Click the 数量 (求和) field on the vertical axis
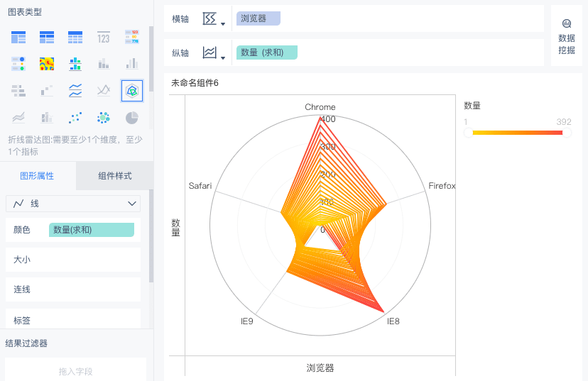Viewport: 588px width, 381px height. [x=267, y=53]
